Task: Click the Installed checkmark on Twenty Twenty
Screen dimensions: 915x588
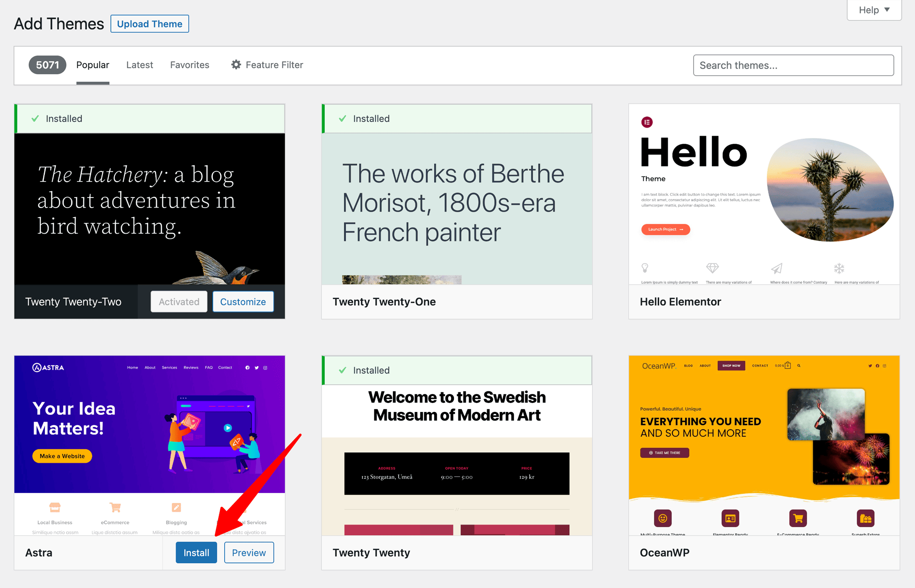Action: click(x=342, y=370)
